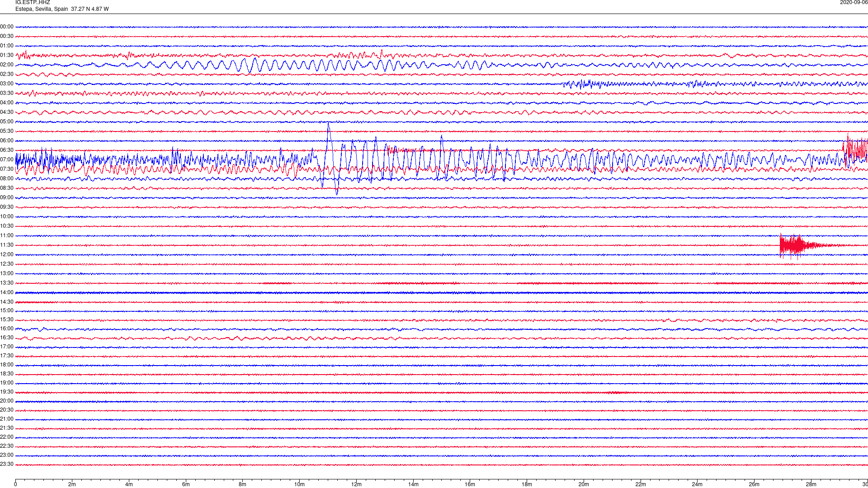Select the 12:00 trace time label
868x488 pixels.
(x=7, y=255)
